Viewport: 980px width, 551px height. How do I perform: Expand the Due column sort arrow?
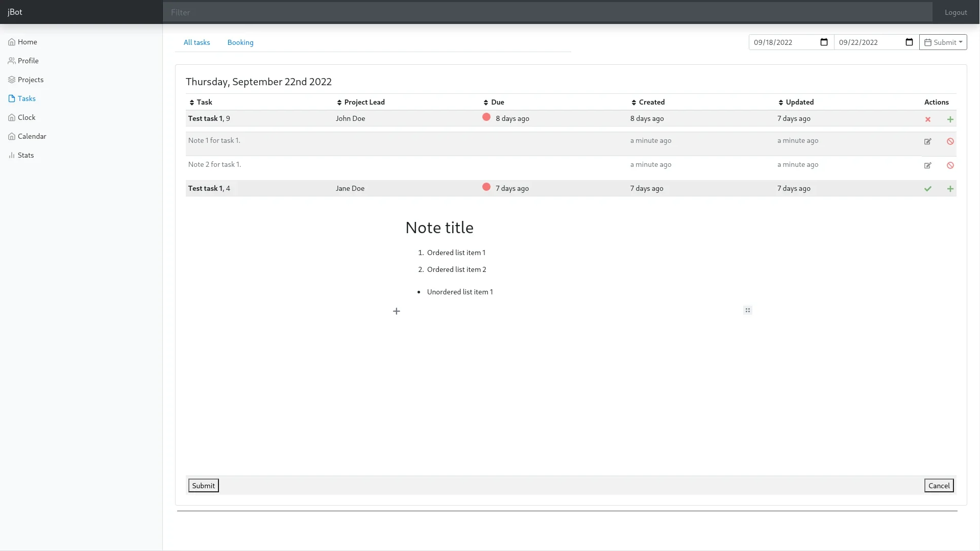(485, 102)
